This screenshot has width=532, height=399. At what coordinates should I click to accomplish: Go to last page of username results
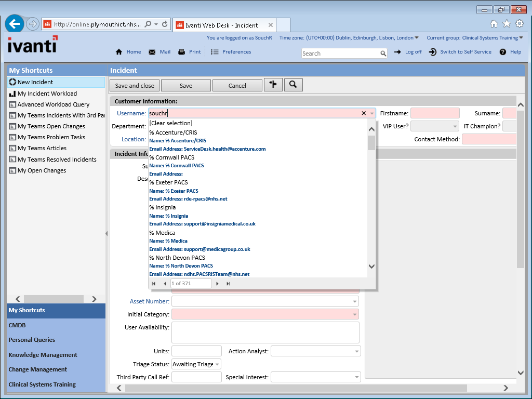229,284
